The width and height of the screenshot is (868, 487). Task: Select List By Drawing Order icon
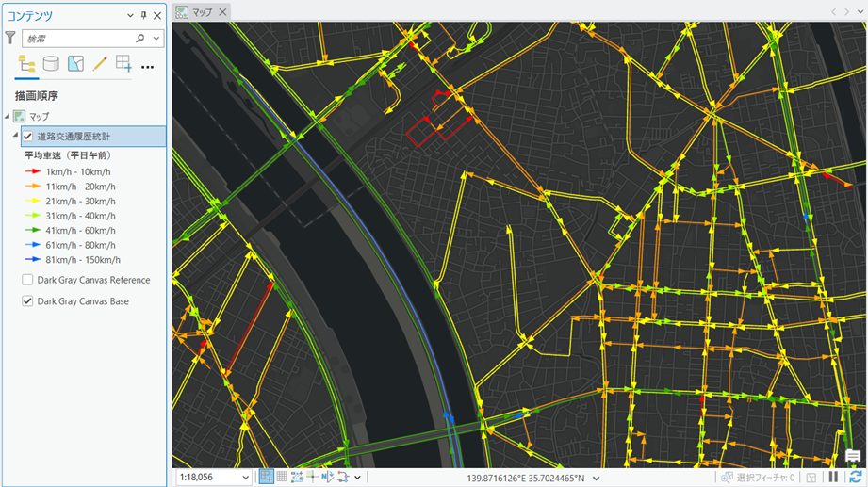pyautogui.click(x=27, y=64)
